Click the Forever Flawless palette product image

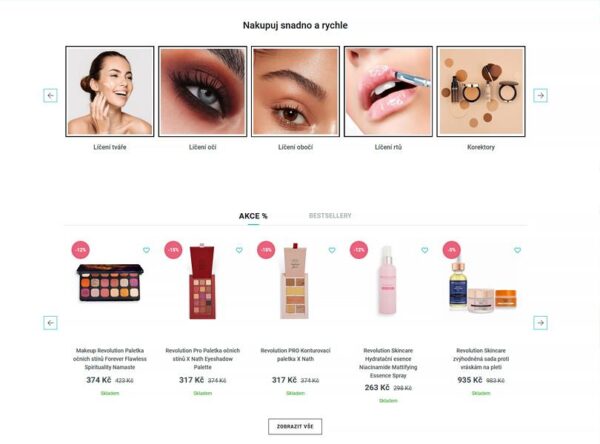(x=110, y=282)
